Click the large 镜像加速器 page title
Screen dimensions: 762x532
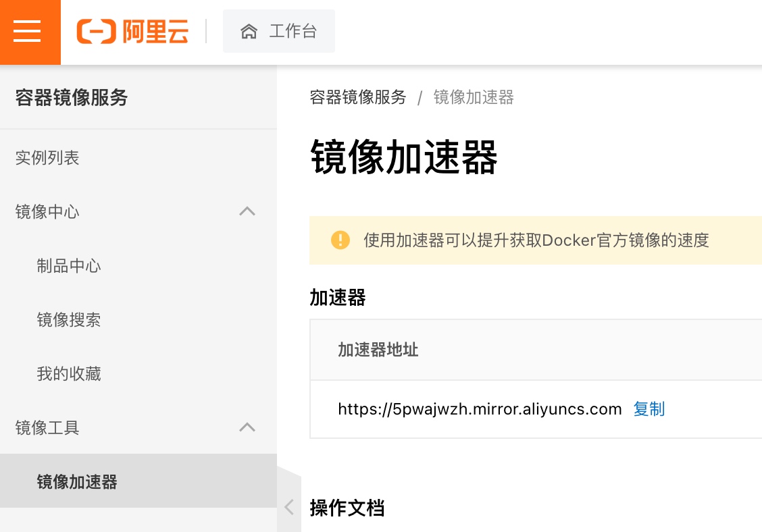click(x=404, y=157)
